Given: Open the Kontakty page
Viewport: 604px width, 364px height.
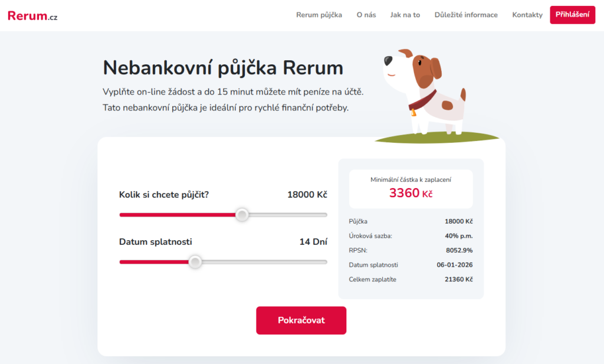Looking at the screenshot, I should point(527,15).
